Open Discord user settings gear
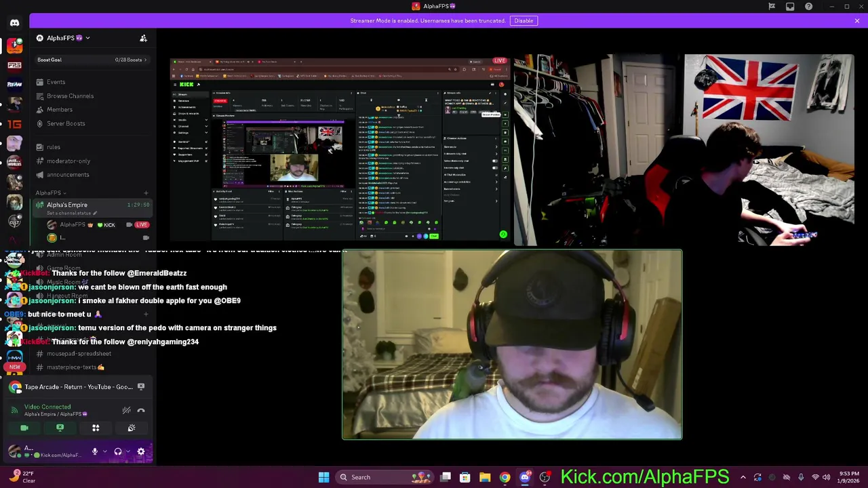 (x=141, y=451)
